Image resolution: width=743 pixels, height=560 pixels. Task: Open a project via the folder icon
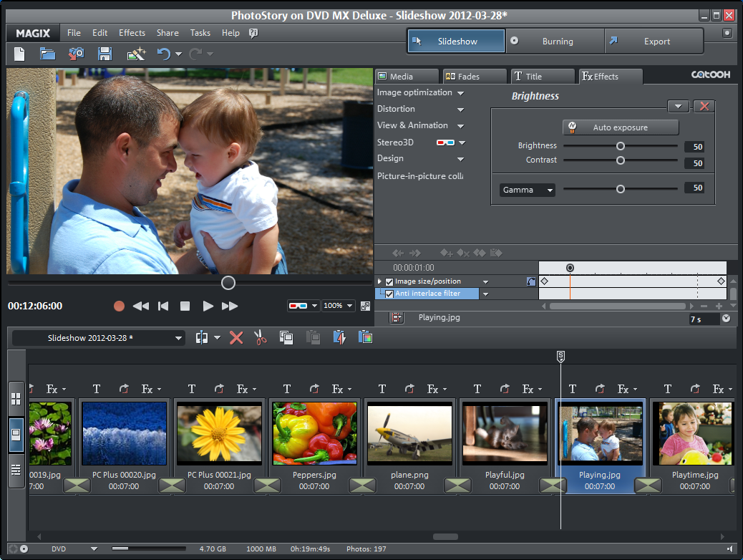click(47, 54)
